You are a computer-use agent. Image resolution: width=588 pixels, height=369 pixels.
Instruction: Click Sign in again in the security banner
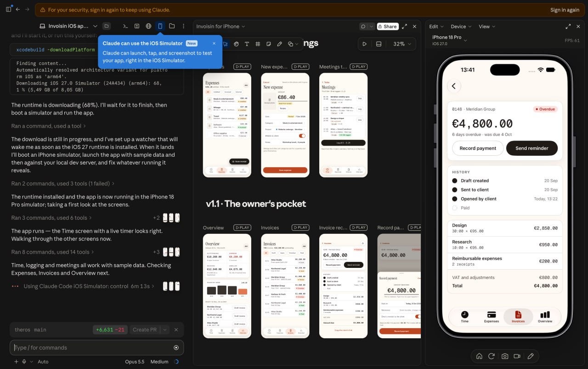click(x=565, y=10)
